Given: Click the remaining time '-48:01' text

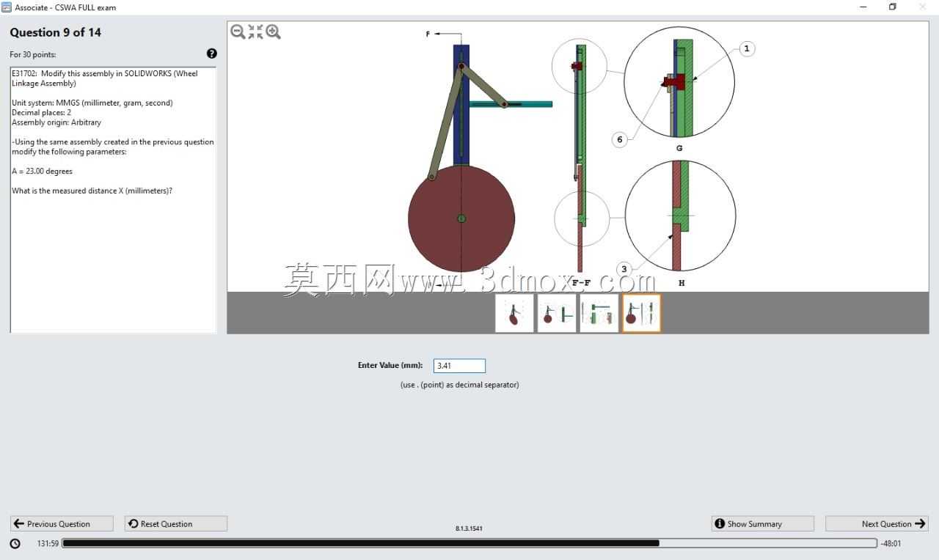Looking at the screenshot, I should tap(891, 543).
